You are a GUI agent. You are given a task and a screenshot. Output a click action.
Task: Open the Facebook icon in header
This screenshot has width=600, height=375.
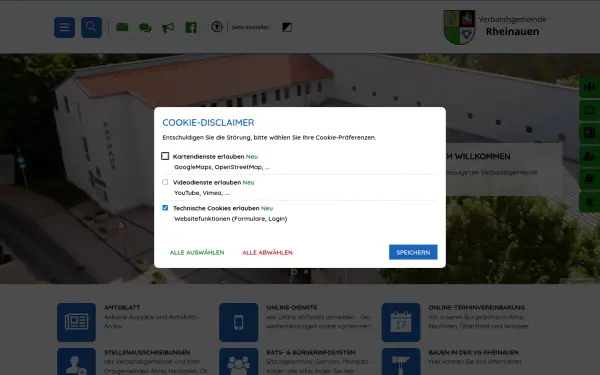tap(191, 28)
